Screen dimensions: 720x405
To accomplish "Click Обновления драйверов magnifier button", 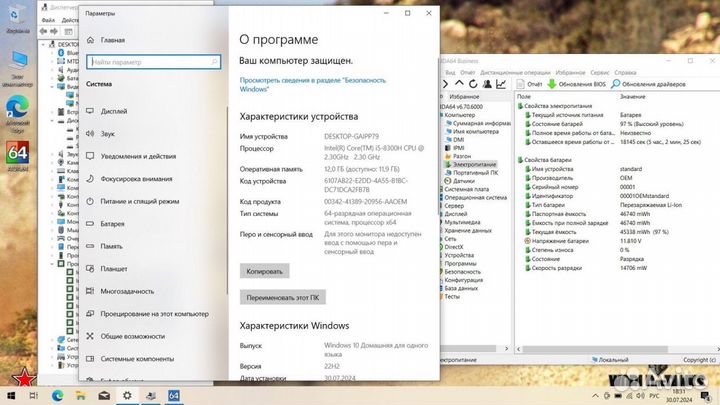I will coord(648,84).
